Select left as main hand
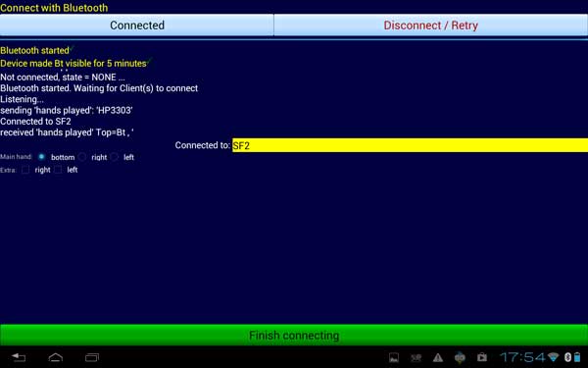Viewport: 588px width, 368px height. (115, 157)
